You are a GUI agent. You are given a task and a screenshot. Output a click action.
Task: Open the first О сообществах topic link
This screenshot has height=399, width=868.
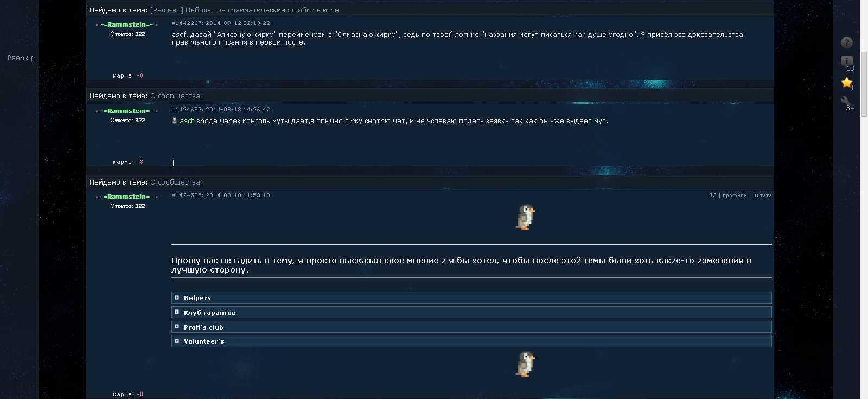tap(177, 96)
